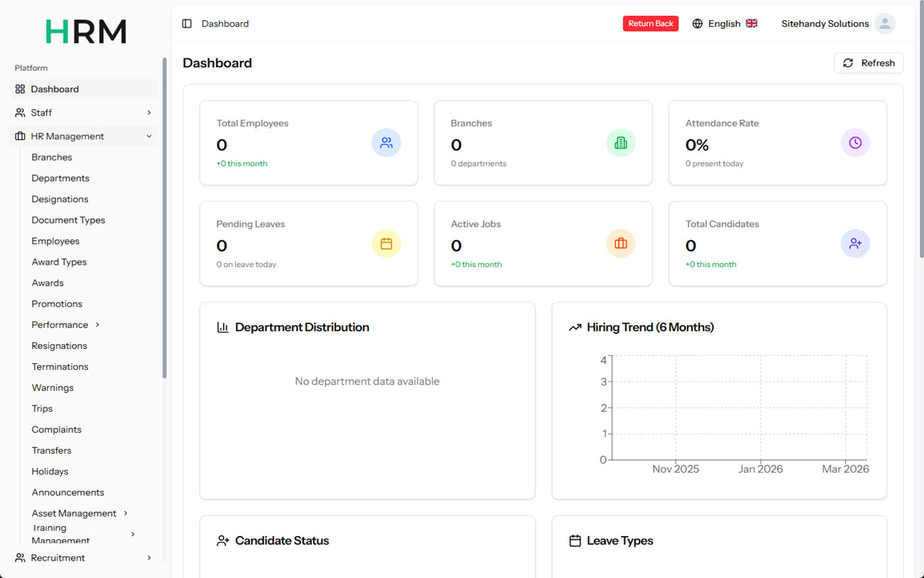924x578 pixels.
Task: Click the HRM logo
Action: click(85, 31)
